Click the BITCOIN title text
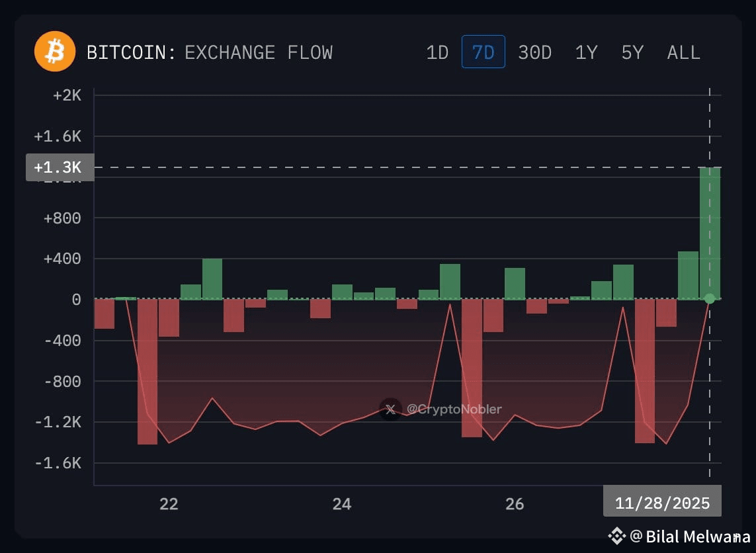Image resolution: width=756 pixels, height=553 pixels. (131, 52)
